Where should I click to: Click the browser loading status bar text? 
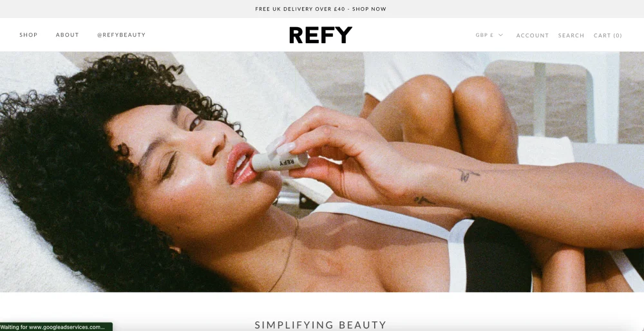(53, 327)
